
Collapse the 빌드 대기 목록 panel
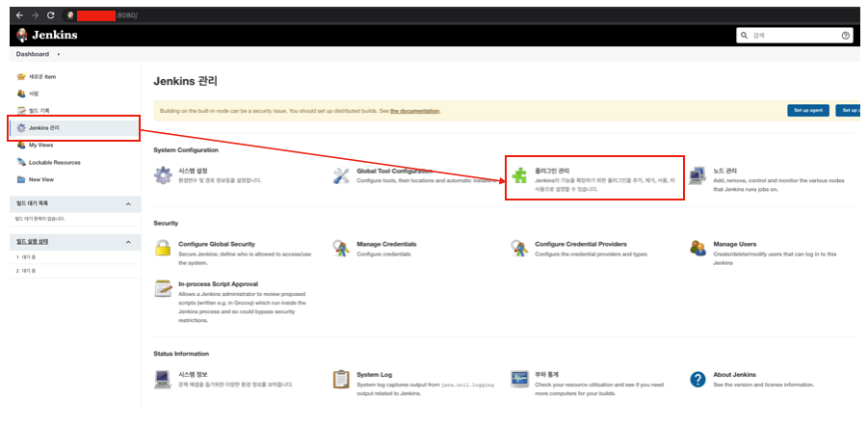(128, 203)
